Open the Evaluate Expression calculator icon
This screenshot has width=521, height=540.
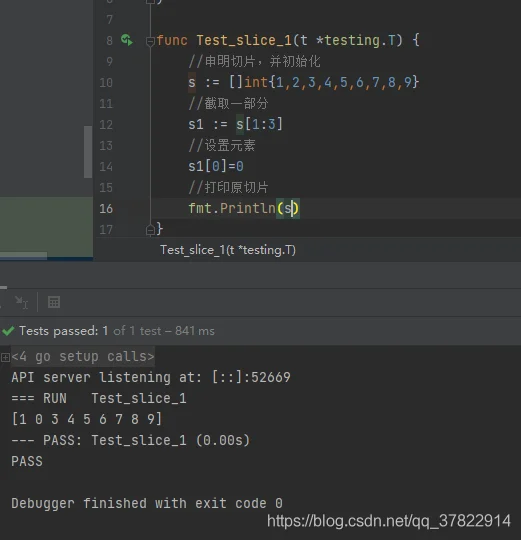[54, 302]
